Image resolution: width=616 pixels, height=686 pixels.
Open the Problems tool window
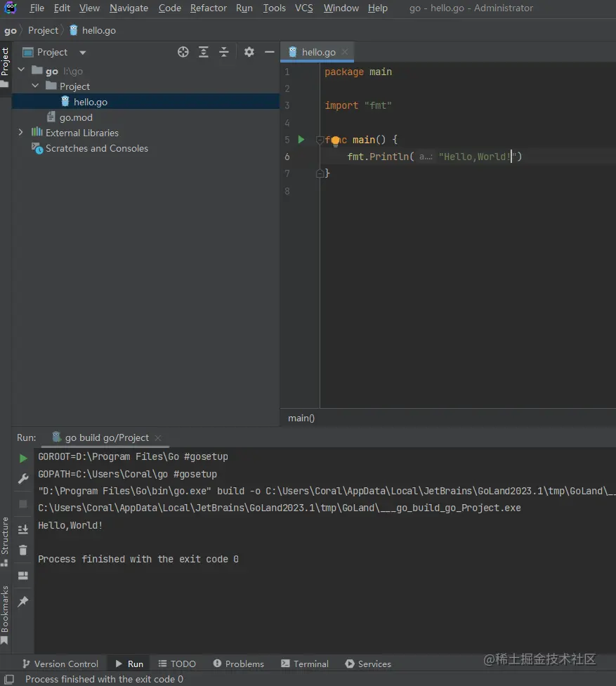pos(238,664)
